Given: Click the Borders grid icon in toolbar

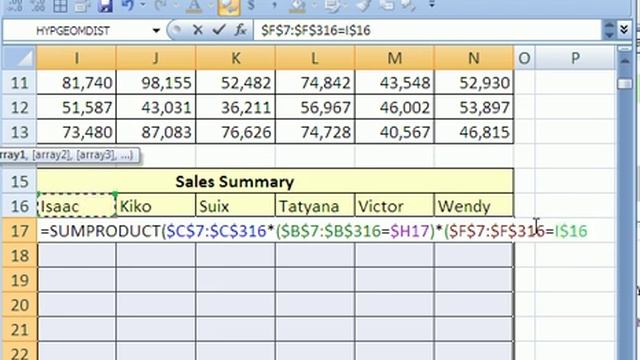Looking at the screenshot, I should (x=60, y=6).
